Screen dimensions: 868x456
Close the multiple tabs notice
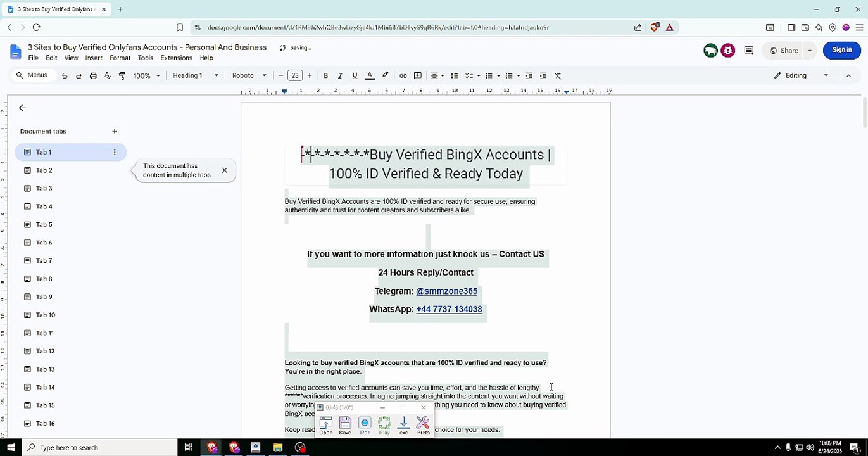224,170
